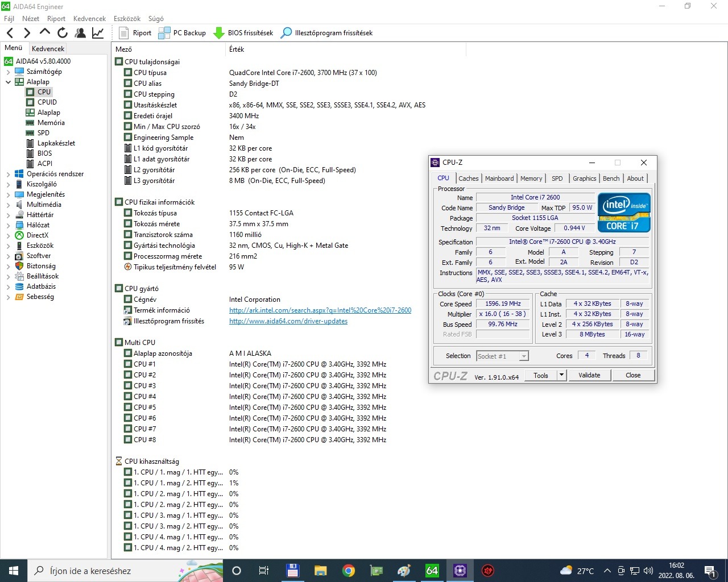
Task: Switch to the Kedvencek tab
Action: click(x=48, y=49)
